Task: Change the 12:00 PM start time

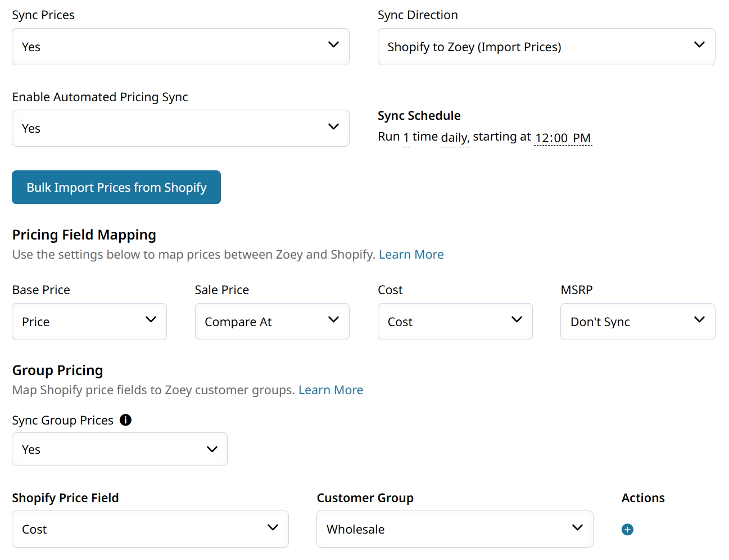Action: pos(563,138)
